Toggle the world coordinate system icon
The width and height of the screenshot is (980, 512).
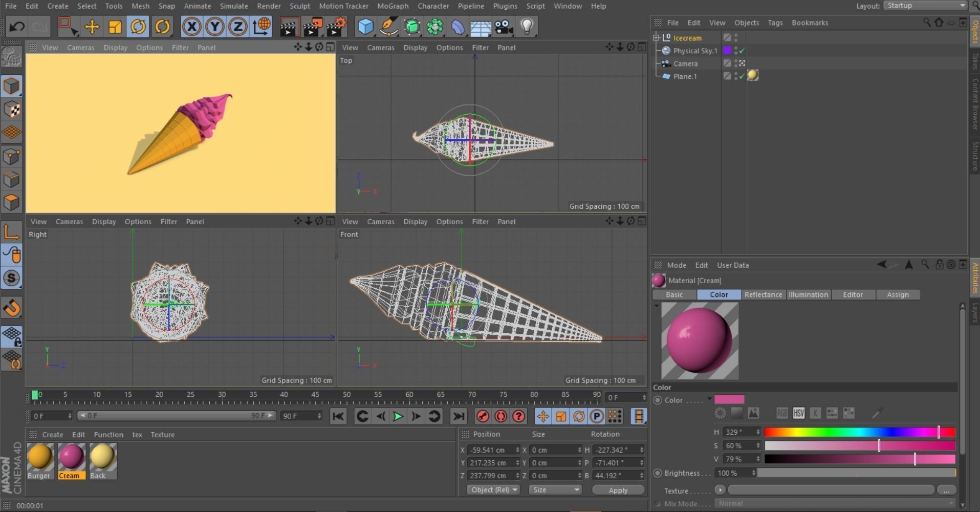coord(261,26)
